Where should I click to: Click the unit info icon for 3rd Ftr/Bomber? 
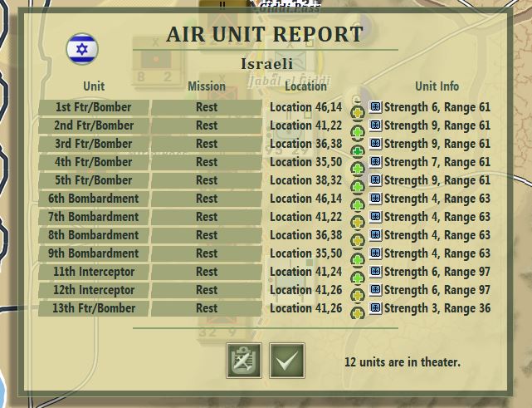coord(376,144)
